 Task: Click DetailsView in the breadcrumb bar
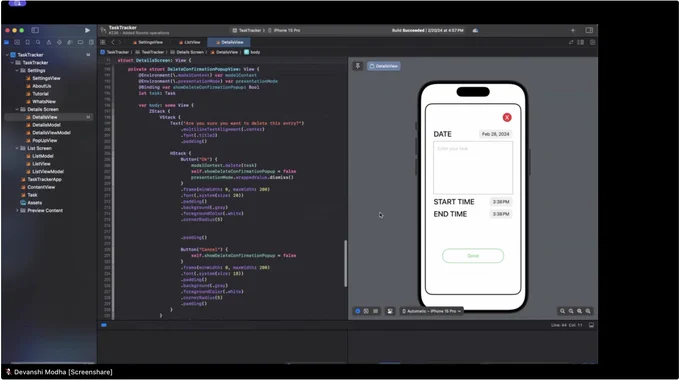pos(224,52)
